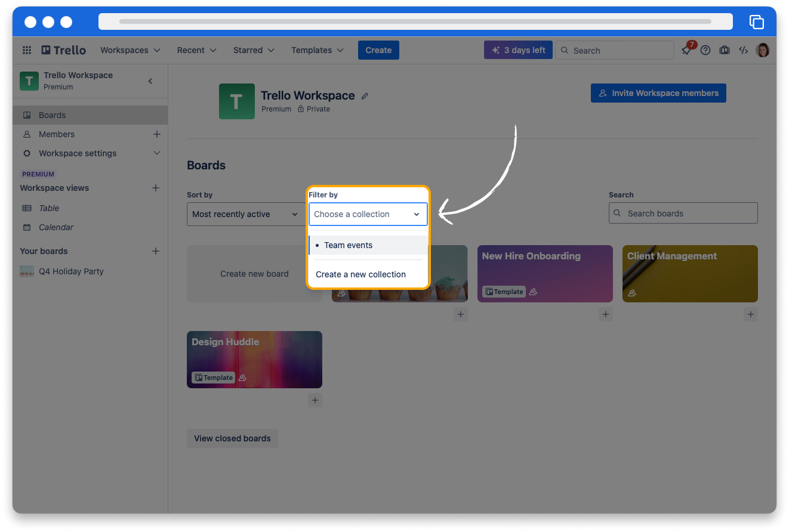Screen dimensions: 789x532
Task: Click the plus under New Hire Onboarding
Action: pos(606,314)
